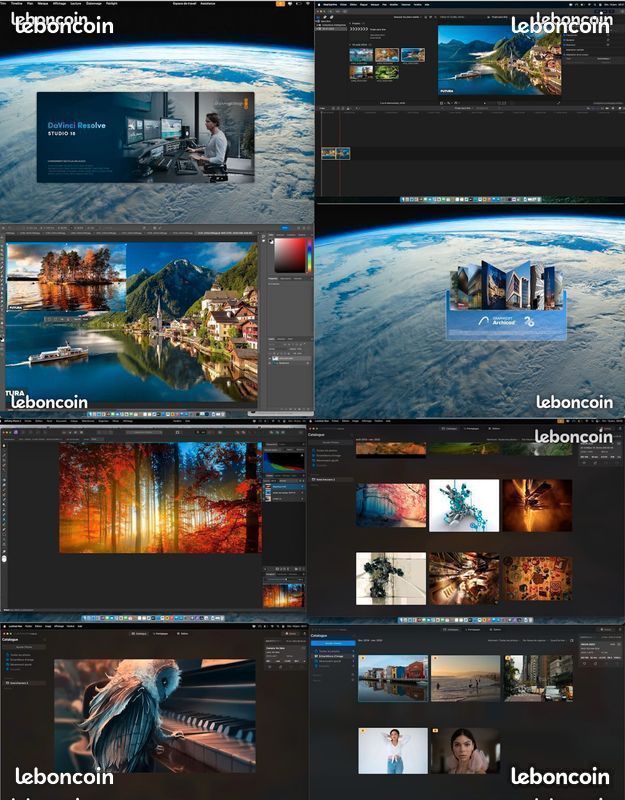Click the Navigator preview thumbnail in Affinity Photo

pos(283,595)
